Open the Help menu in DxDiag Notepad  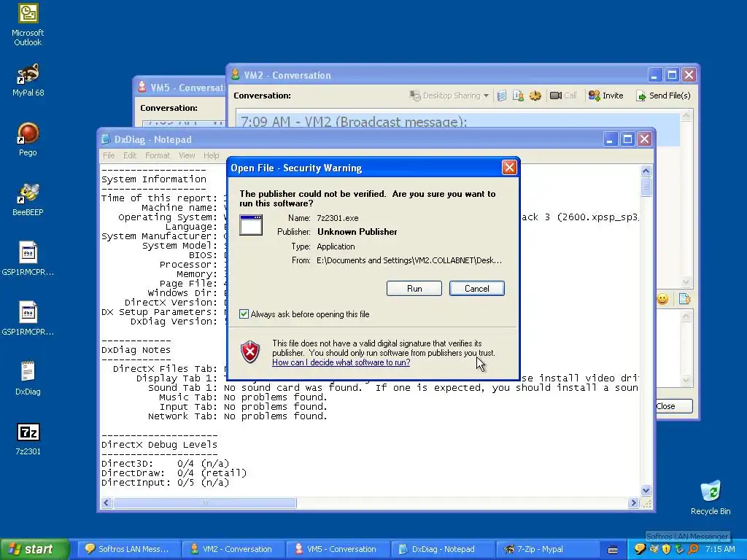point(211,156)
